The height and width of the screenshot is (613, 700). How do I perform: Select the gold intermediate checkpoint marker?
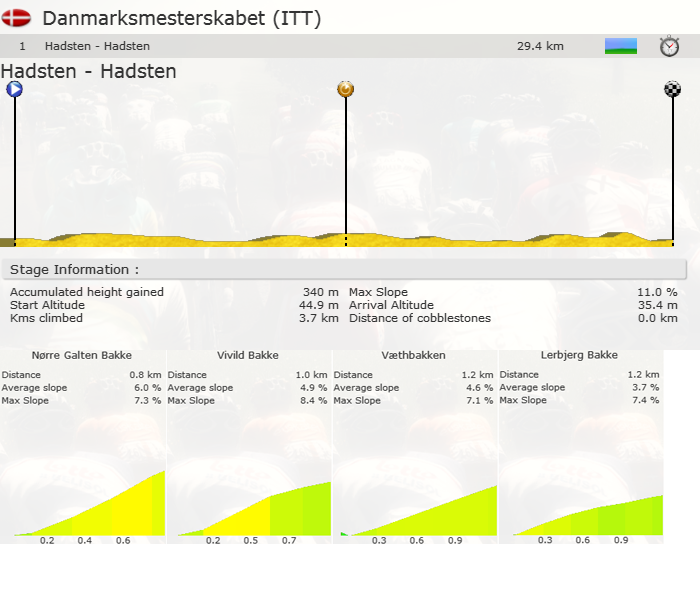click(346, 89)
